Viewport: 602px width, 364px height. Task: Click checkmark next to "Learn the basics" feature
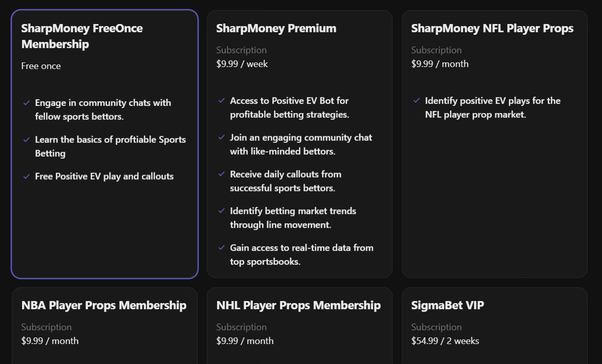point(26,140)
